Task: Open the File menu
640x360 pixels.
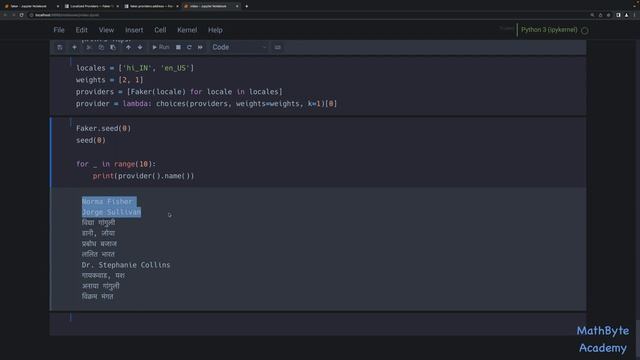Action: [59, 30]
